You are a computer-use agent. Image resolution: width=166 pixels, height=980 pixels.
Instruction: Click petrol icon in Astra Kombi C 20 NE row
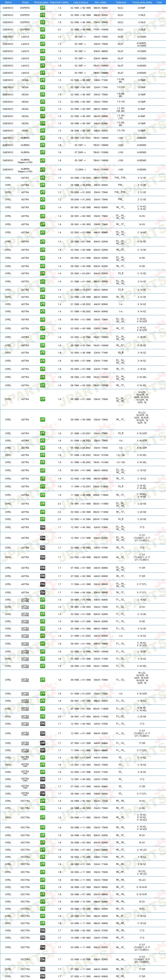point(42,717)
